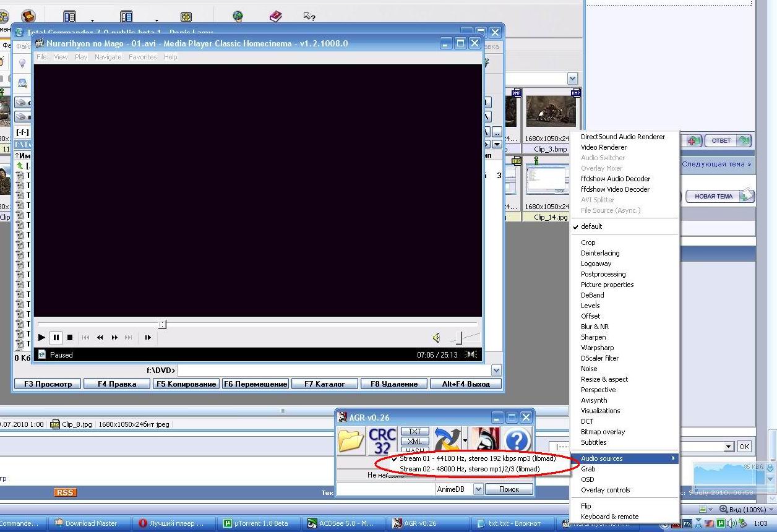This screenshot has height=532, width=777.
Task: Click the frame-step button in the player
Action: [148, 337]
